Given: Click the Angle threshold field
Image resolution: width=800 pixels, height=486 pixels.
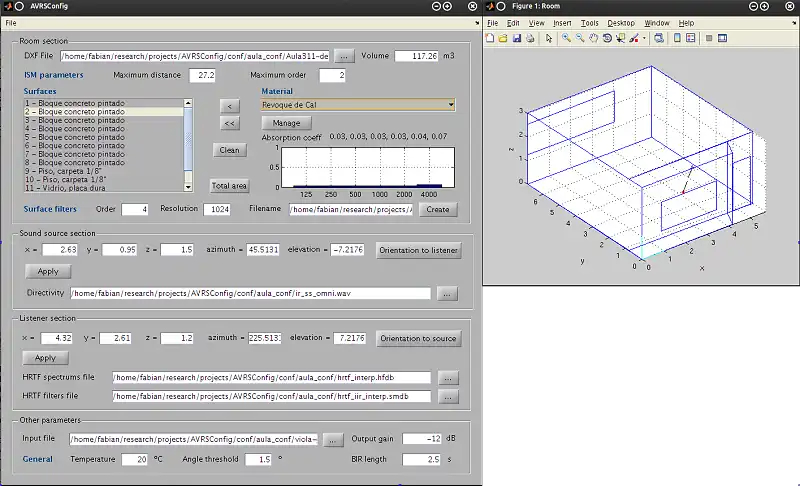Looking at the screenshot, I should point(258,459).
